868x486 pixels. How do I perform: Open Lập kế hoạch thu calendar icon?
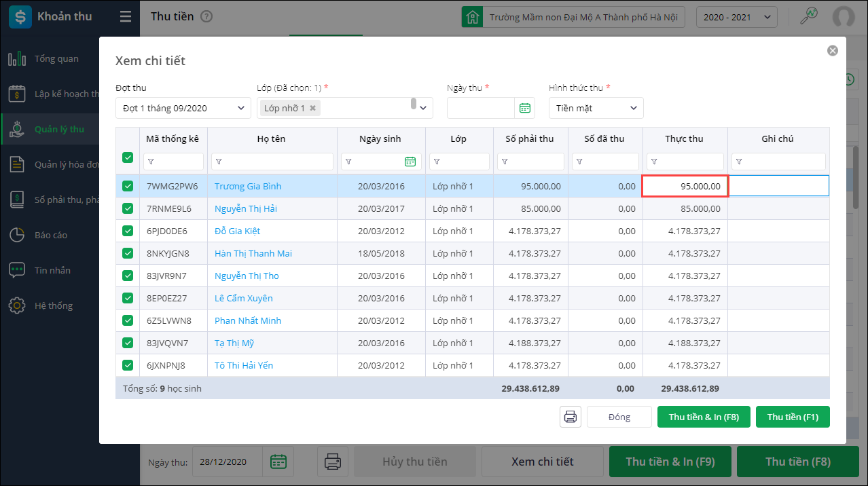17,94
